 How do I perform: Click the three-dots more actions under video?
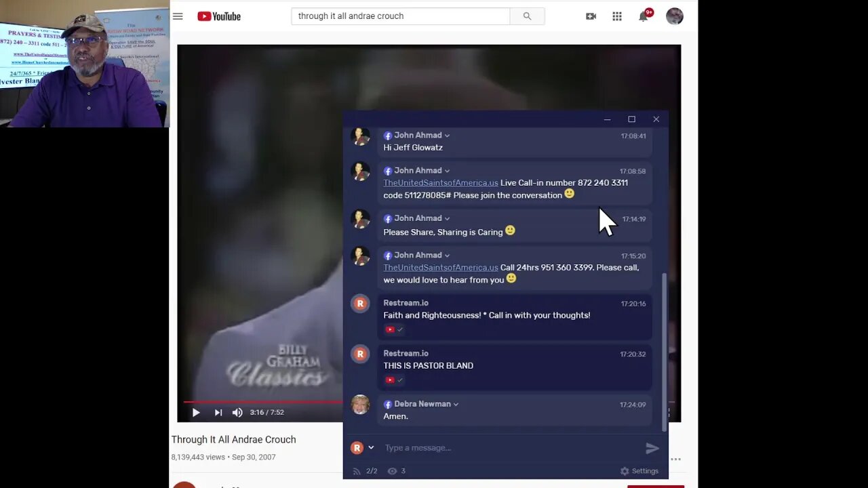point(675,459)
